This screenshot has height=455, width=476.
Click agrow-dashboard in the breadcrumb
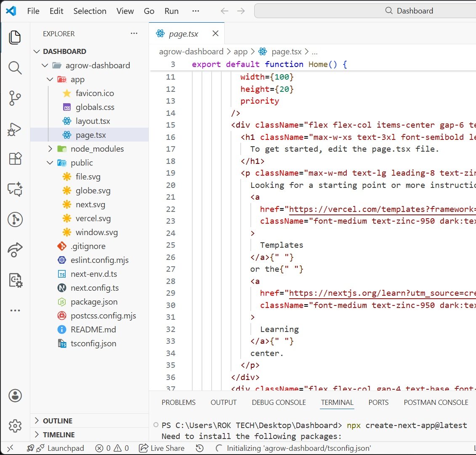pyautogui.click(x=191, y=52)
